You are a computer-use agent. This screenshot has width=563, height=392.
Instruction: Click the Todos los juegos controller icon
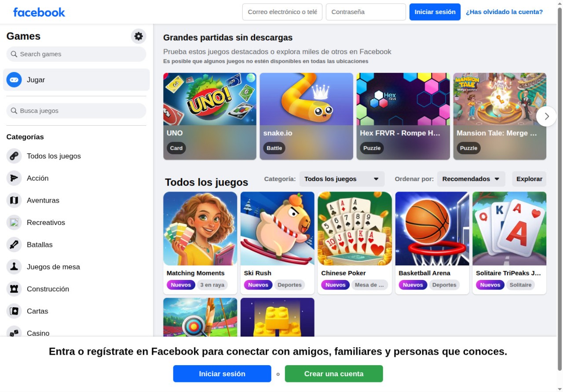pyautogui.click(x=14, y=156)
